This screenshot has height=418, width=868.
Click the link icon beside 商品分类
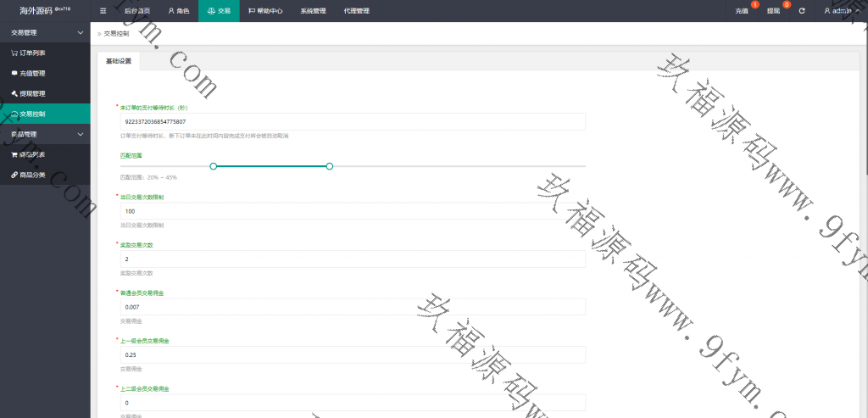(14, 175)
